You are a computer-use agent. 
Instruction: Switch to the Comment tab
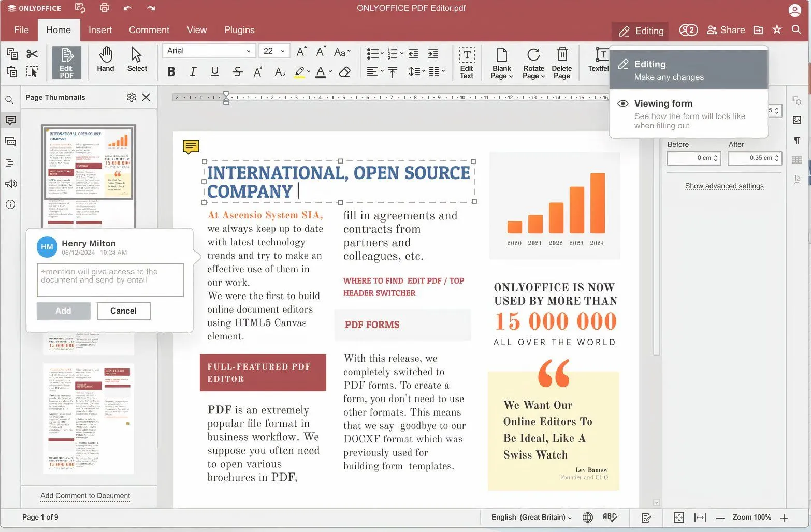(x=149, y=30)
